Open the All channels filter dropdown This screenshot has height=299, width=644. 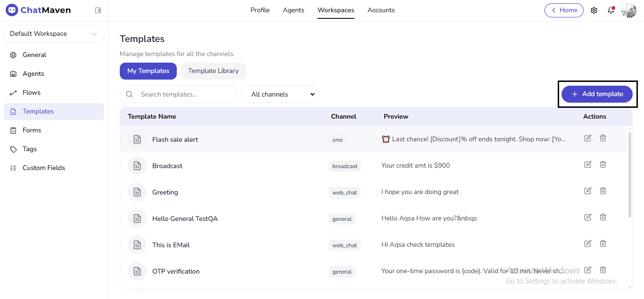coord(279,94)
